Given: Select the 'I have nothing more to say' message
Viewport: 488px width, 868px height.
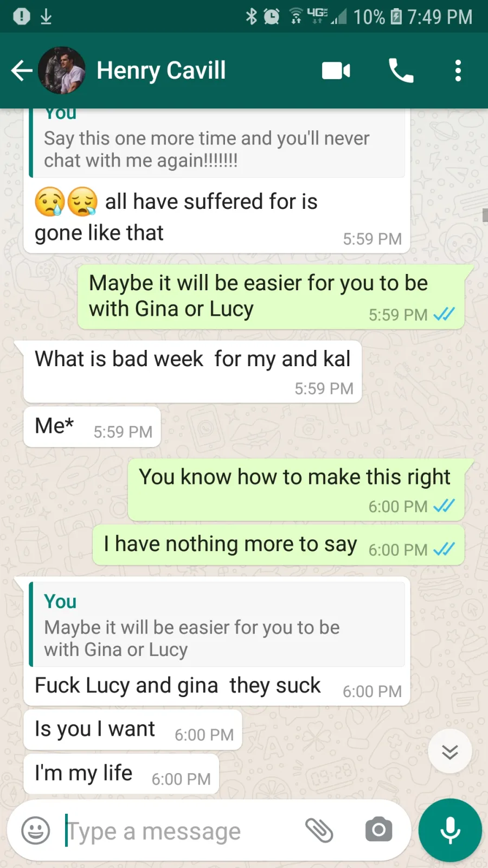Looking at the screenshot, I should tap(278, 545).
